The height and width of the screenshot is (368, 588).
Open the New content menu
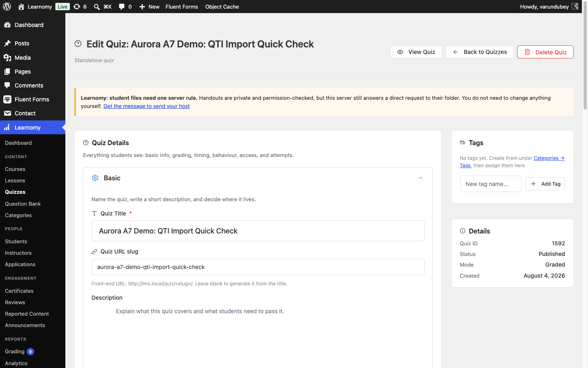(149, 7)
